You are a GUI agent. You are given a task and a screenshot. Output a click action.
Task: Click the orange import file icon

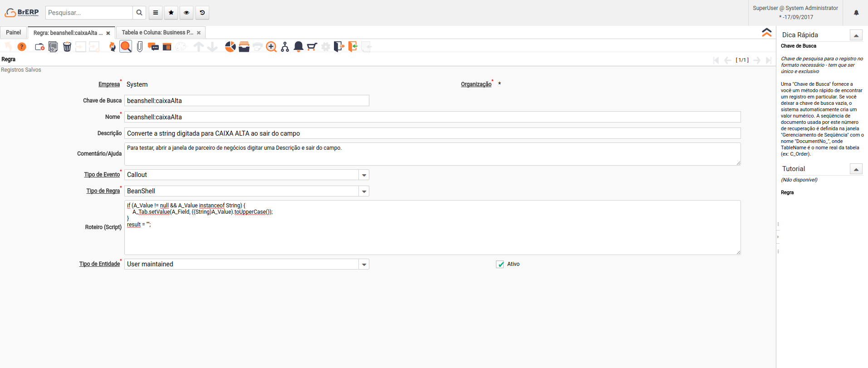pos(353,47)
